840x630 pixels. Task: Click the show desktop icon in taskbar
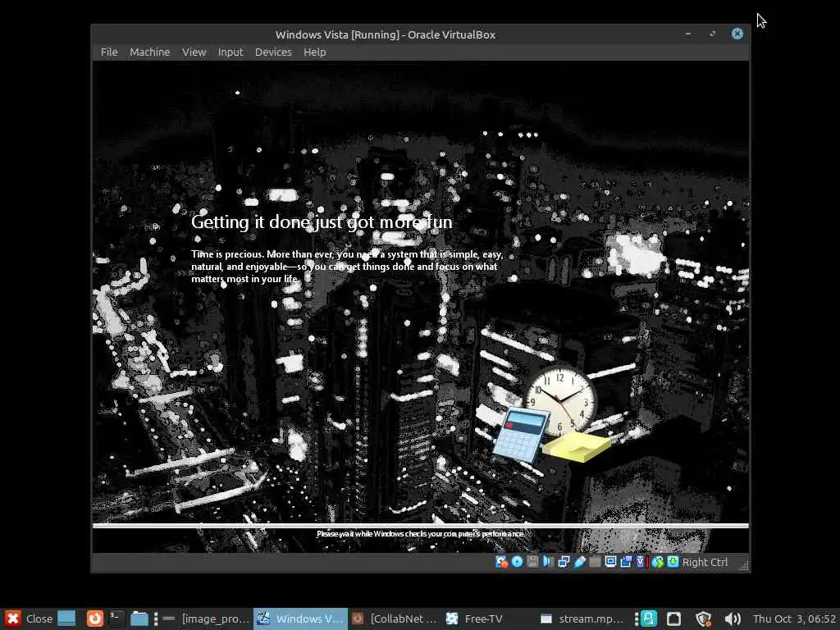pos(66,619)
